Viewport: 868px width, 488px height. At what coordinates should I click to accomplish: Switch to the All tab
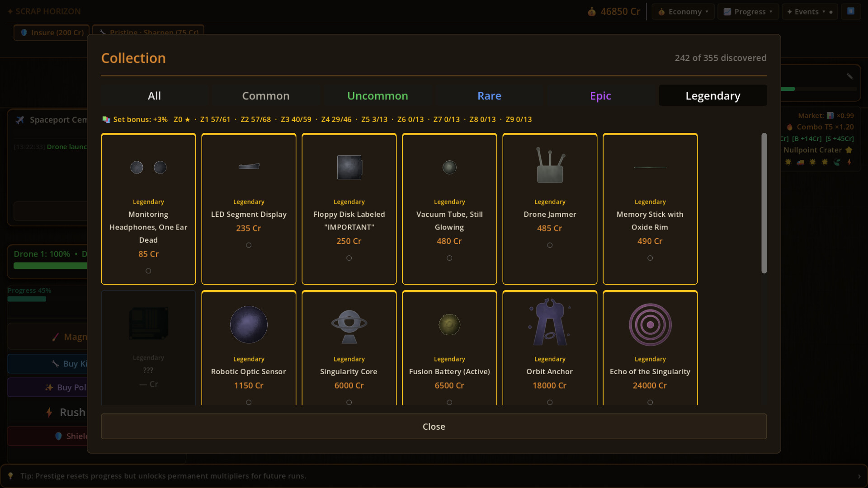pyautogui.click(x=154, y=95)
